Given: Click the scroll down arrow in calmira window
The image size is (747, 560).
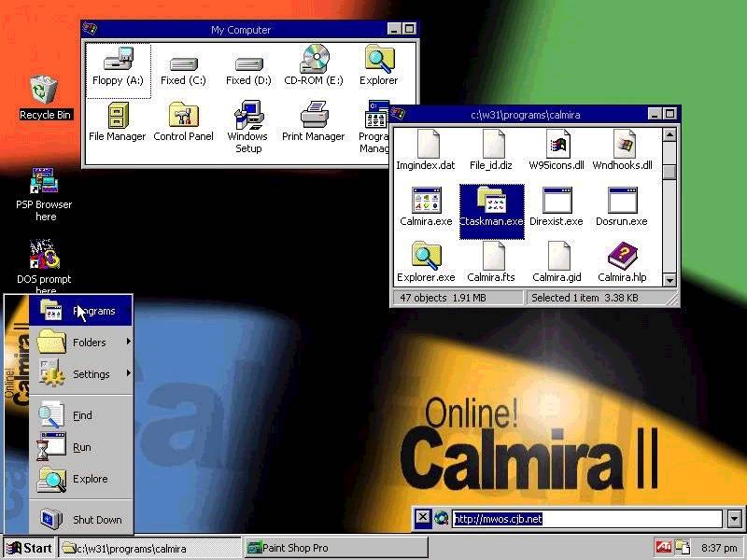Looking at the screenshot, I should [x=669, y=279].
